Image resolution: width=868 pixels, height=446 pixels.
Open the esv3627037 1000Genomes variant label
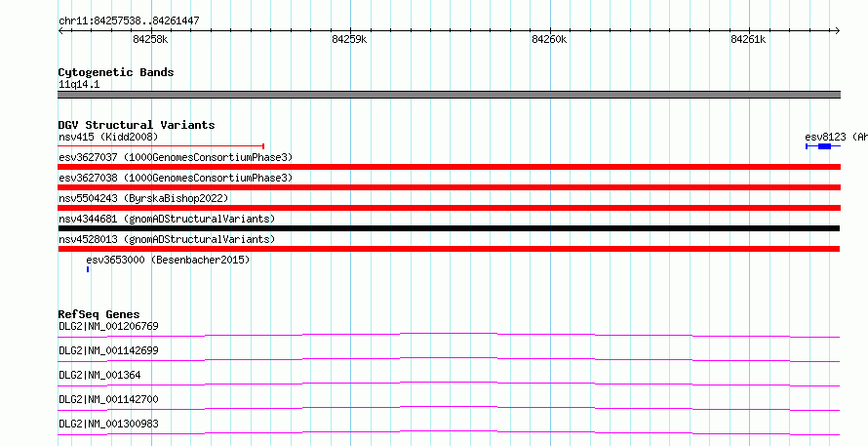coord(176,157)
